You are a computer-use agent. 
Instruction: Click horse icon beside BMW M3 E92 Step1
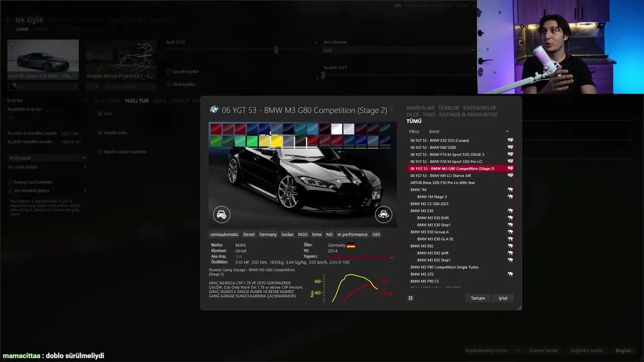point(510,260)
